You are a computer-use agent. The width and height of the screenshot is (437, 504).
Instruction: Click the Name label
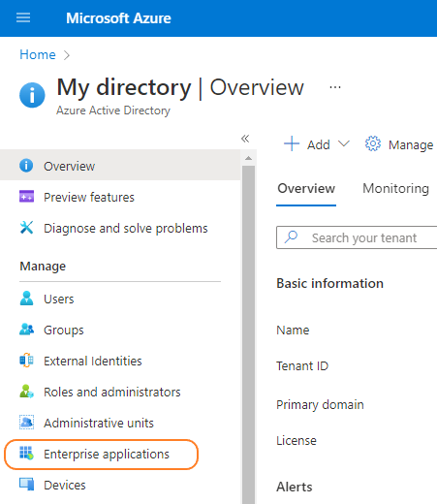point(293,330)
